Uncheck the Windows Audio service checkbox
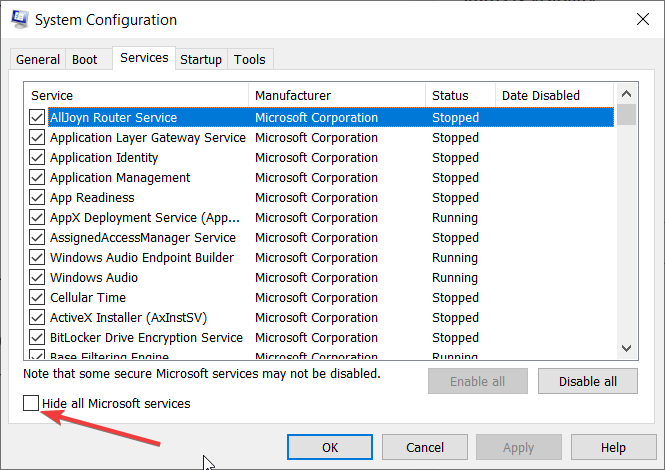This screenshot has height=470, width=665. [37, 278]
